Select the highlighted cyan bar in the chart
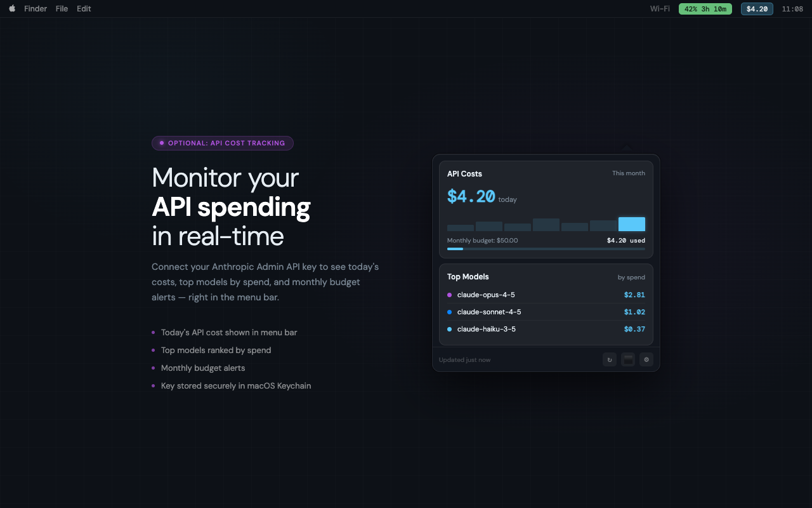Screen dimensions: 812x508 click(x=631, y=224)
